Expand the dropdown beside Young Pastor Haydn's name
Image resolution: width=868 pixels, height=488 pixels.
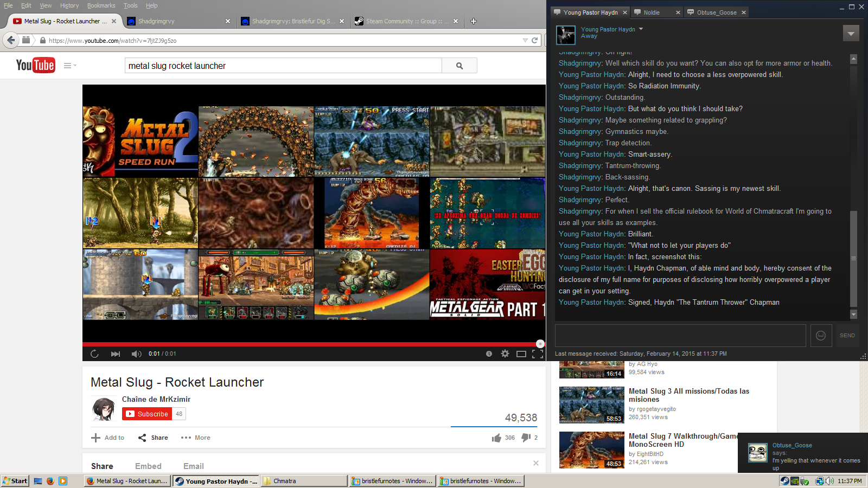[641, 29]
